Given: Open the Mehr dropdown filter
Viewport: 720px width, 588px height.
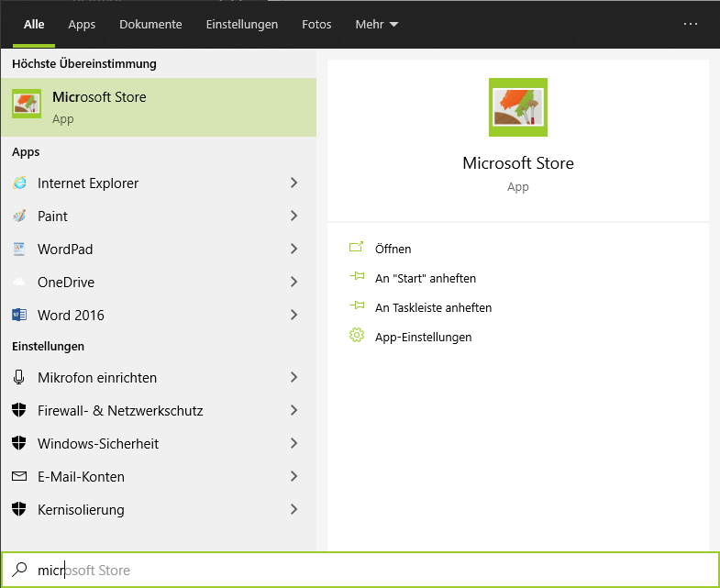Looking at the screenshot, I should 377,25.
